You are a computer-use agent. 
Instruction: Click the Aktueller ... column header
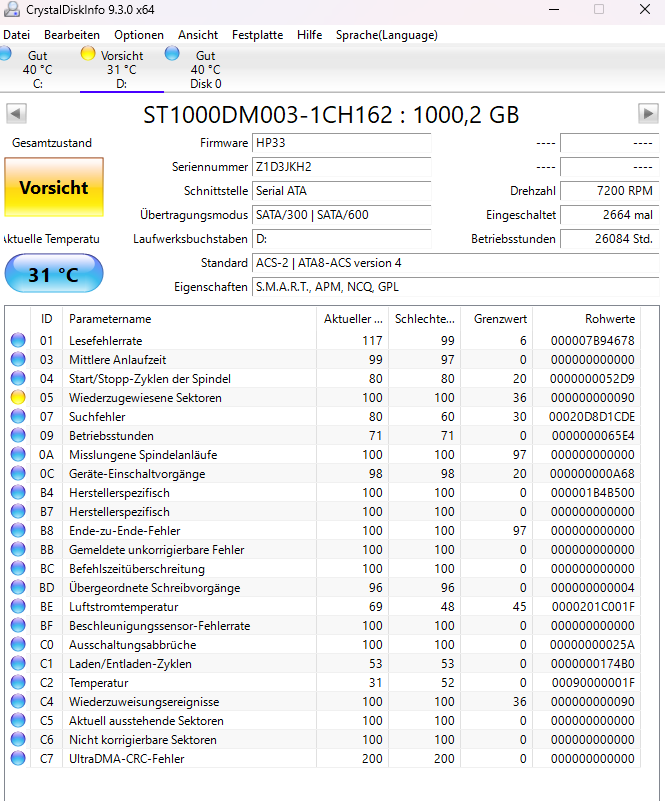tap(352, 319)
